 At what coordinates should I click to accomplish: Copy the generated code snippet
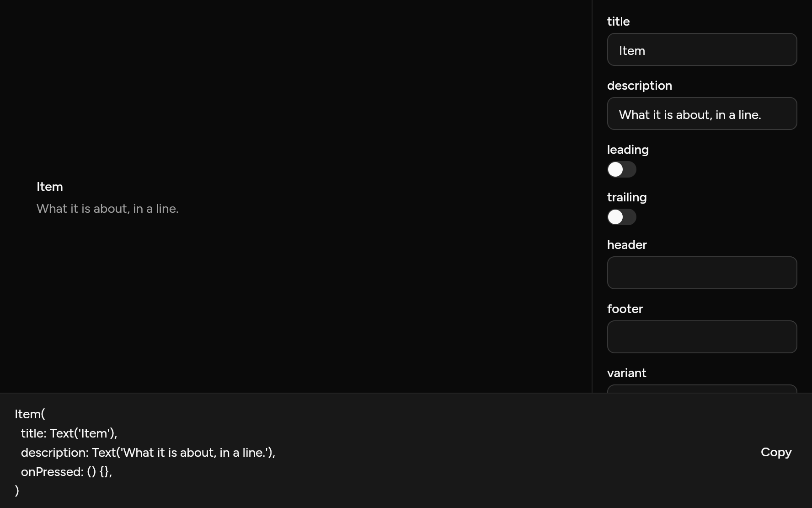pyautogui.click(x=776, y=452)
